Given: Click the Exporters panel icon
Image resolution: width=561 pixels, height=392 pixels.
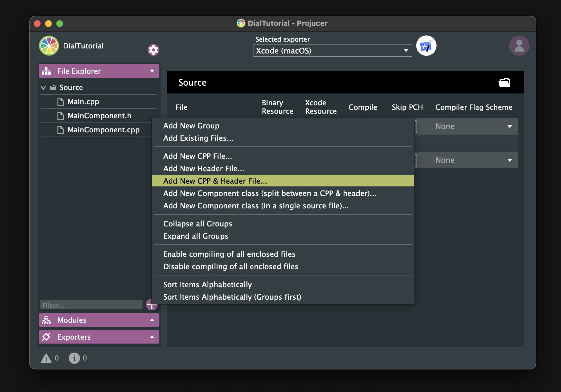Looking at the screenshot, I should pos(48,337).
